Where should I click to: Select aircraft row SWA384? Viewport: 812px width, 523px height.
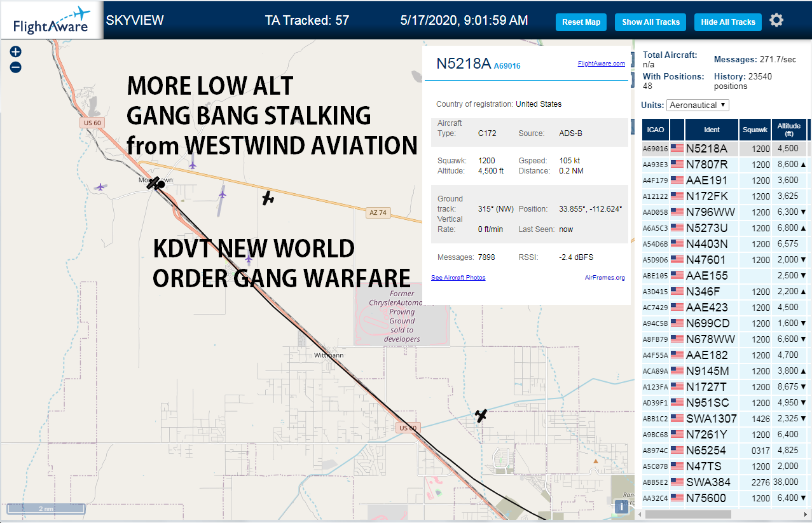724,482
